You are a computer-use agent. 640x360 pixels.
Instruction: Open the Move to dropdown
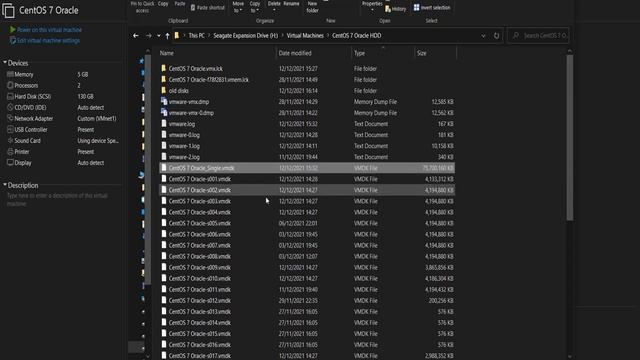click(x=238, y=7)
